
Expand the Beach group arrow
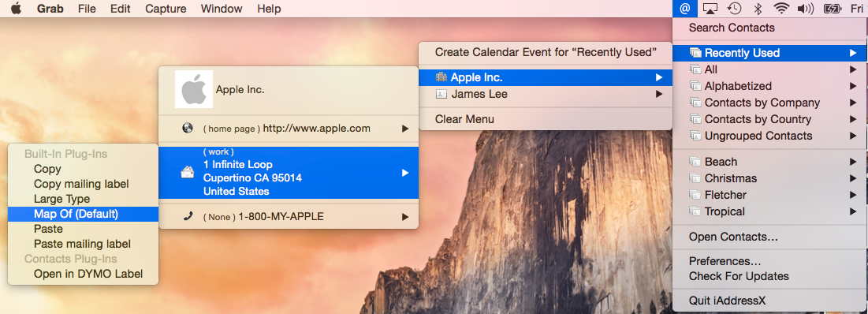(852, 162)
